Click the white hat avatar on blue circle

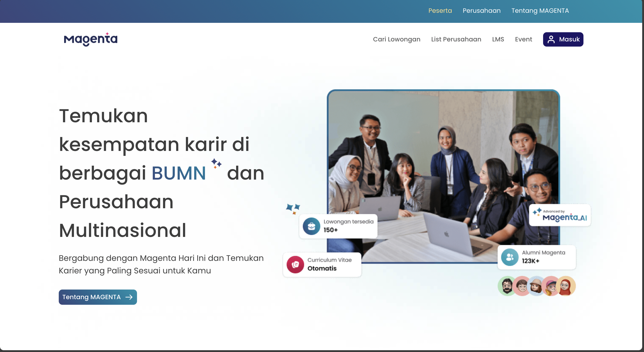(x=536, y=286)
